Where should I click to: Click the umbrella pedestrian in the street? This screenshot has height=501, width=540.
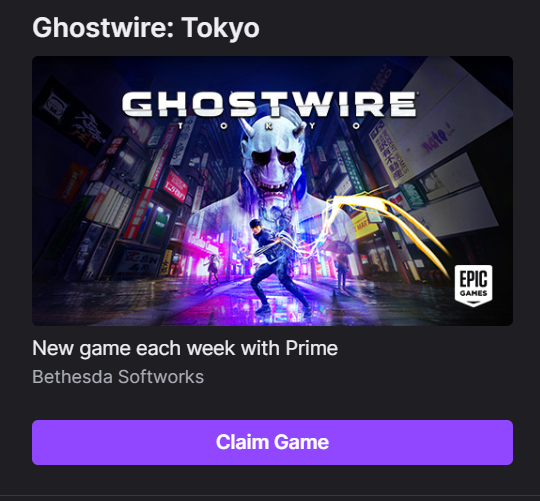(x=340, y=267)
